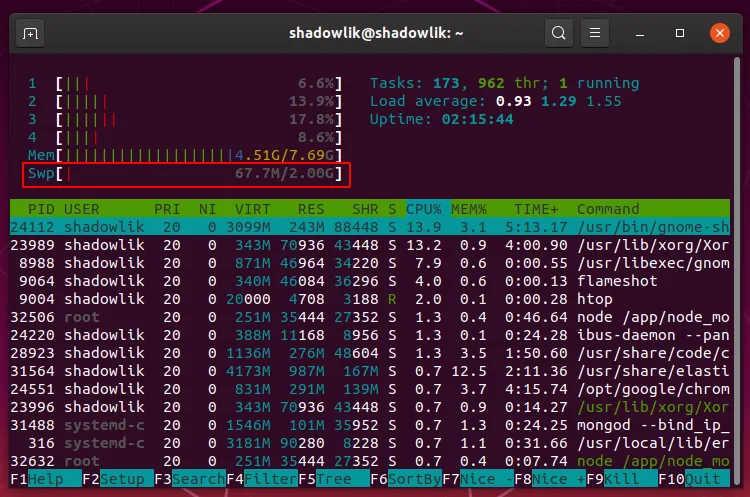Click the Mem usage meter
The image size is (750, 497).
pos(185,155)
